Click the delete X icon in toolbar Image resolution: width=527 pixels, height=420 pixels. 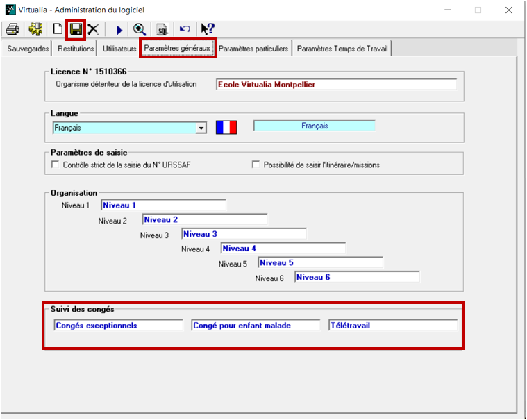92,29
